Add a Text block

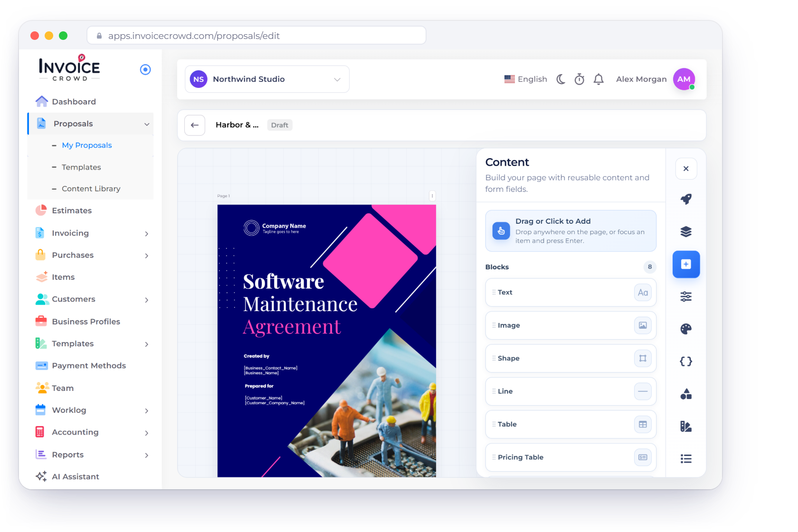[x=570, y=293]
